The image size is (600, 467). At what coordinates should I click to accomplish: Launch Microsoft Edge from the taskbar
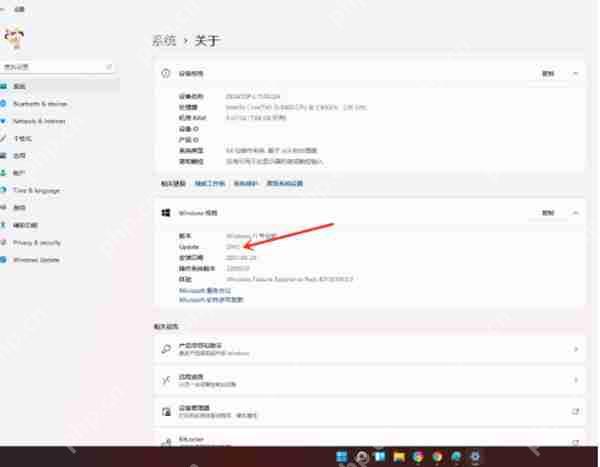tap(456, 456)
